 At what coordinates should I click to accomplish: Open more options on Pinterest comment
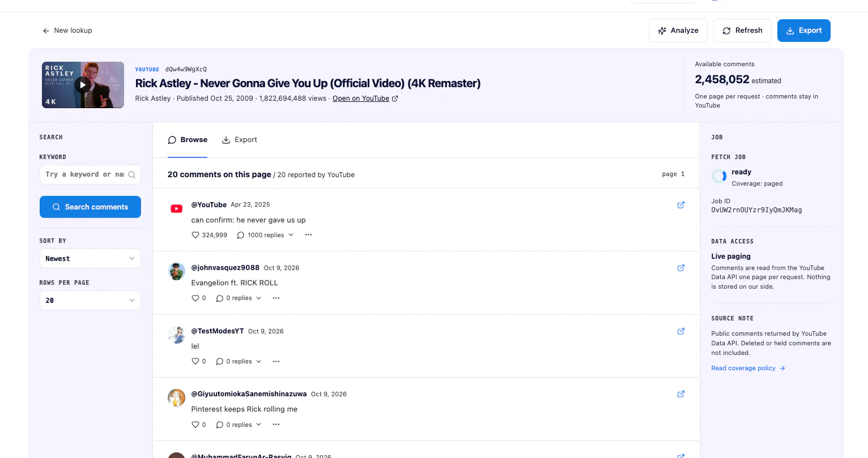pos(276,425)
